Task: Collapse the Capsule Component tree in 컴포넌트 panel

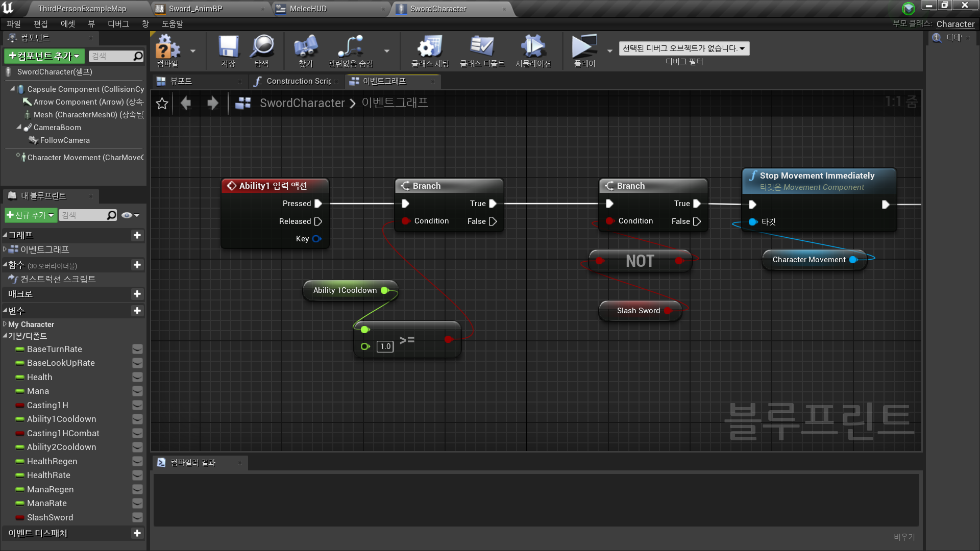Action: click(x=12, y=89)
